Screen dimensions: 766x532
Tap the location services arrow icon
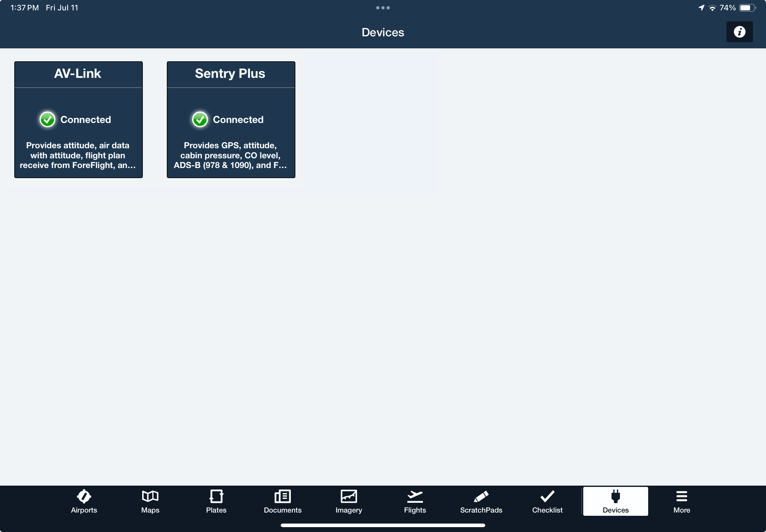point(701,8)
